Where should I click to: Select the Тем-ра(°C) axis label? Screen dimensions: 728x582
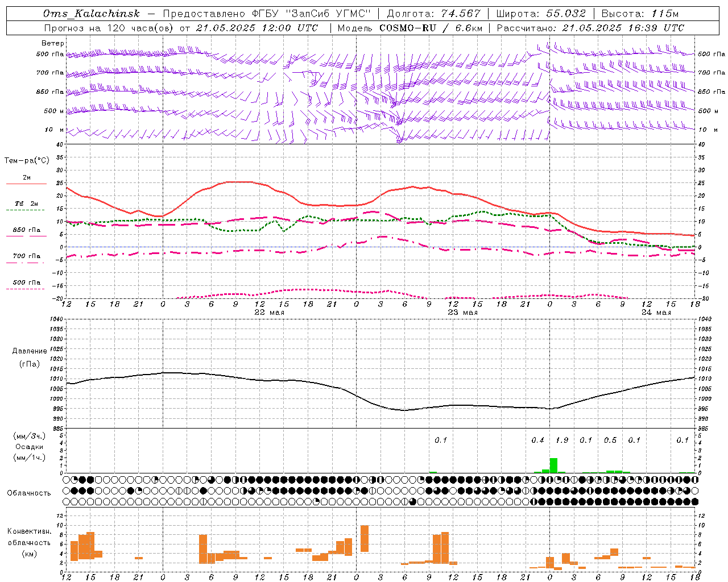tap(27, 161)
